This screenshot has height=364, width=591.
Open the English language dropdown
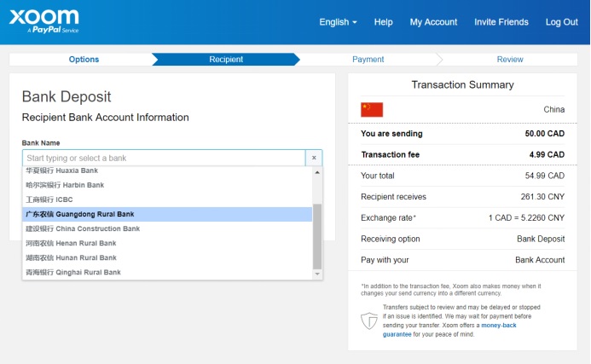coord(338,22)
